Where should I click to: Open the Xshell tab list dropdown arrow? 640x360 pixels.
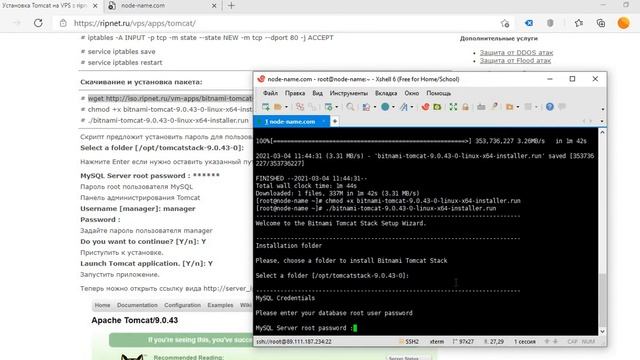click(602, 121)
